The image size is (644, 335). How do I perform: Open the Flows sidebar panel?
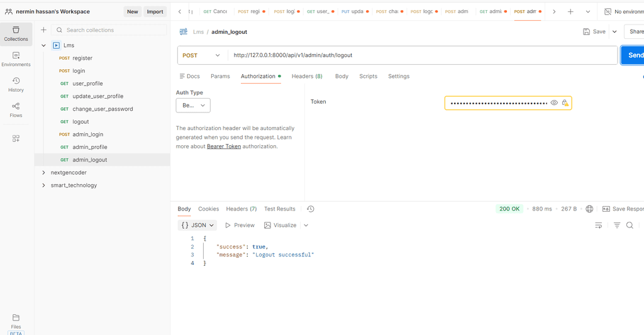pos(16,109)
